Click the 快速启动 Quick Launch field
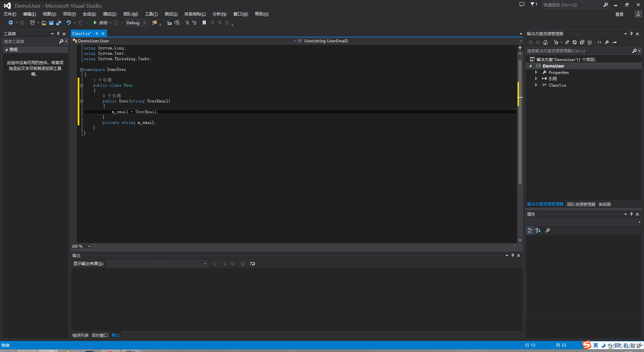 tap(572, 5)
